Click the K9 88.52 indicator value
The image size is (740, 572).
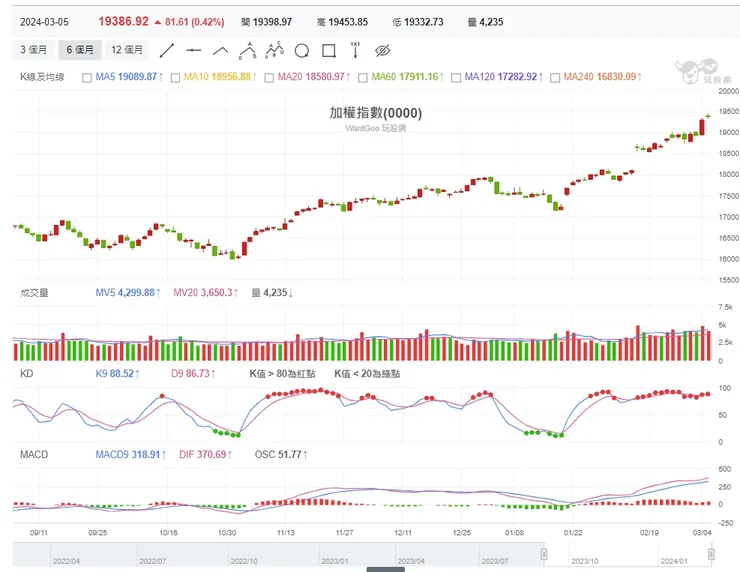click(118, 374)
